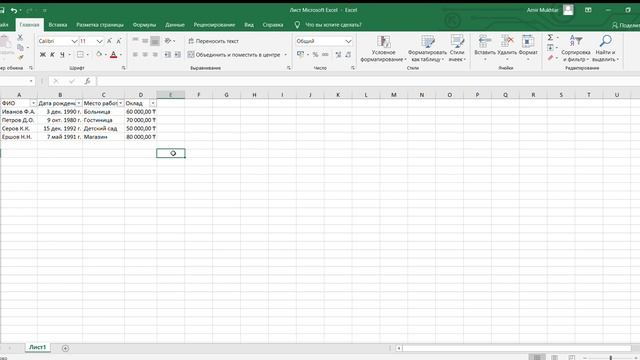Open the 'Оклад' column filter dropdown
The width and height of the screenshot is (640, 360).
click(x=153, y=103)
